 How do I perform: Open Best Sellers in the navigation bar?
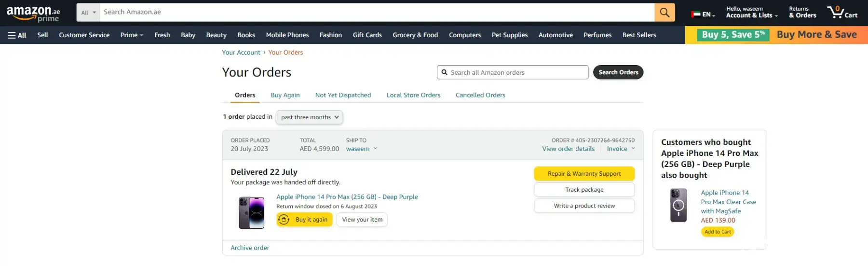click(639, 35)
